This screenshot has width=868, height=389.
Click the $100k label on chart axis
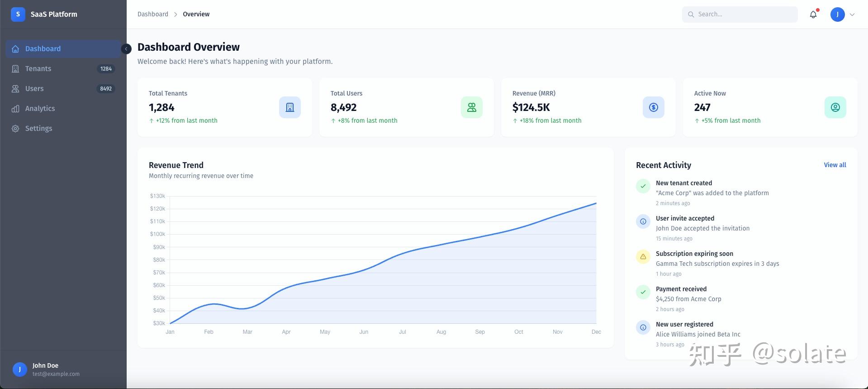[157, 234]
